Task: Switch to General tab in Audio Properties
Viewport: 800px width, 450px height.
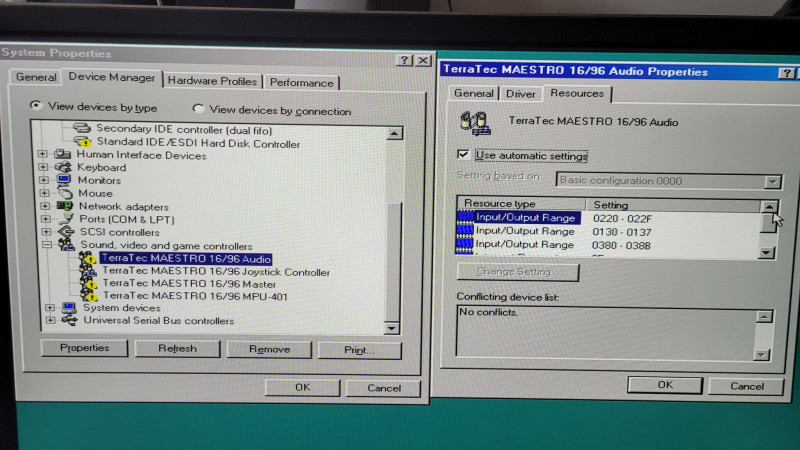Action: click(x=473, y=93)
